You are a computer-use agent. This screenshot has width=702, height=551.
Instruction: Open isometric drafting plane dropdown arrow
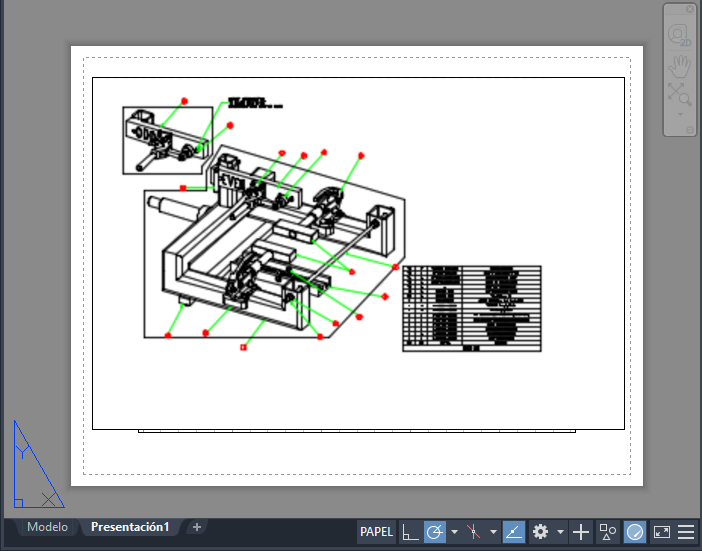pyautogui.click(x=493, y=532)
